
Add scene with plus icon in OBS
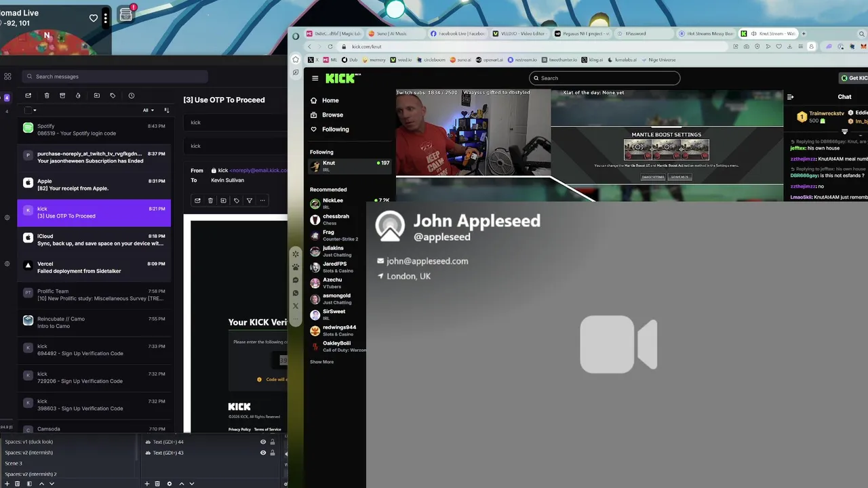pos(8,484)
